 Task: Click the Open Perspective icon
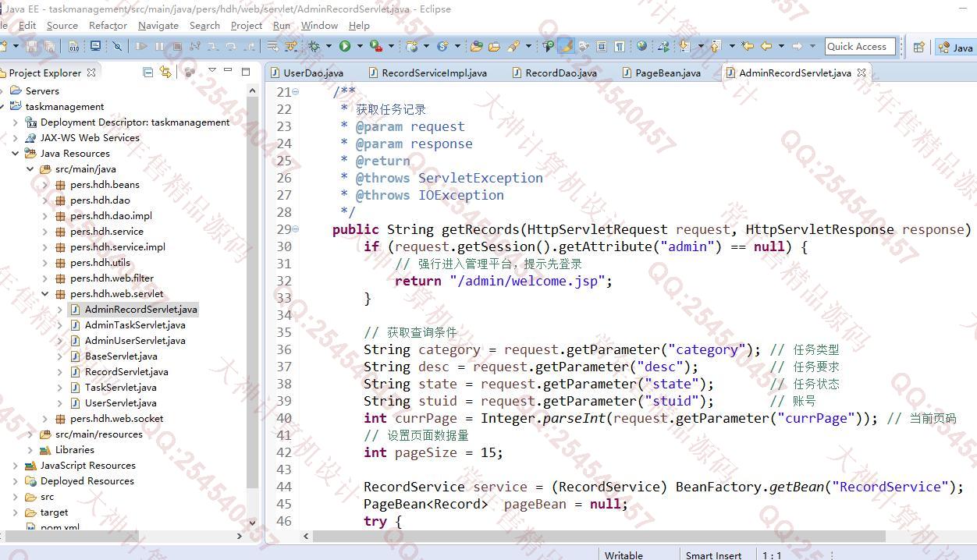[918, 47]
